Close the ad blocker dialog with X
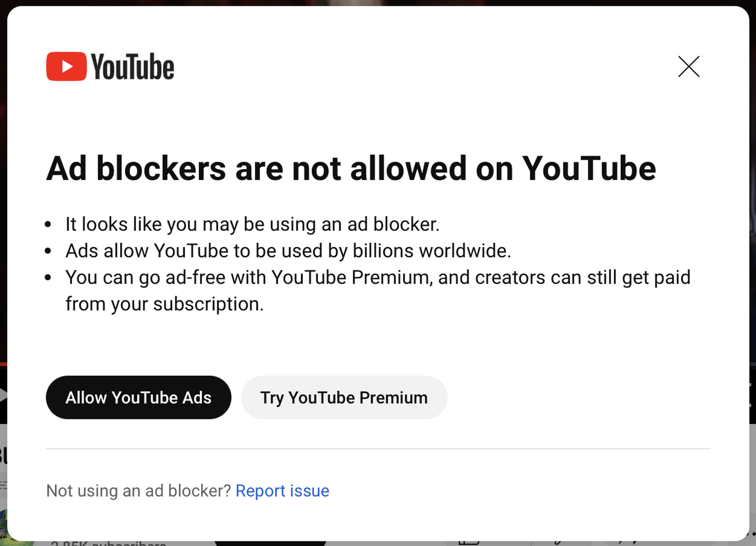The image size is (756, 546). click(689, 67)
